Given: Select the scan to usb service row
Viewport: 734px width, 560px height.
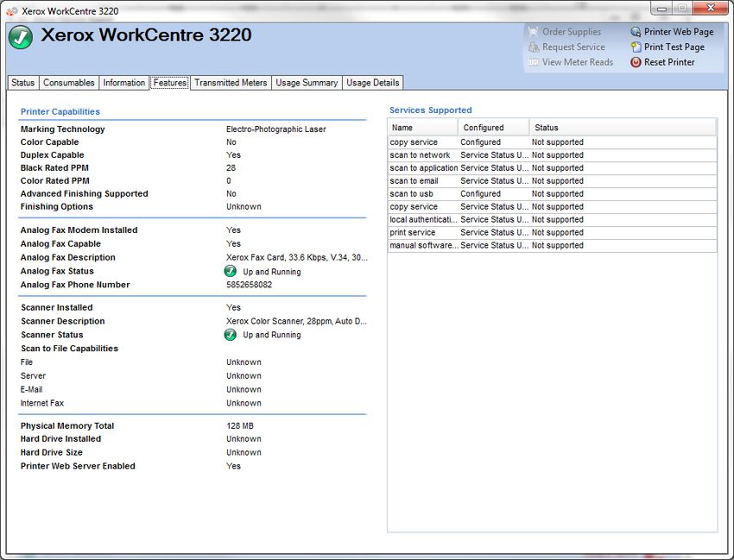Looking at the screenshot, I should click(x=553, y=193).
